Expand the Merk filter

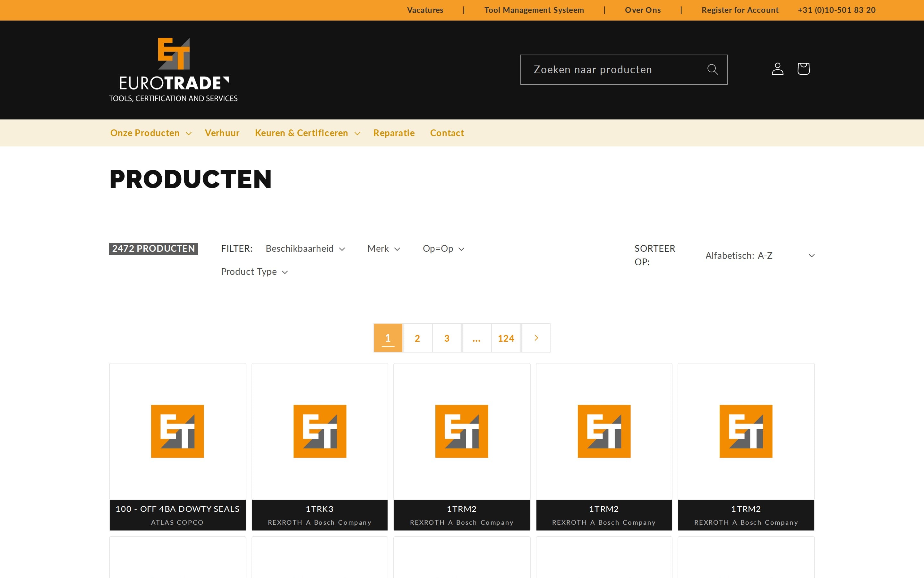[x=384, y=249]
